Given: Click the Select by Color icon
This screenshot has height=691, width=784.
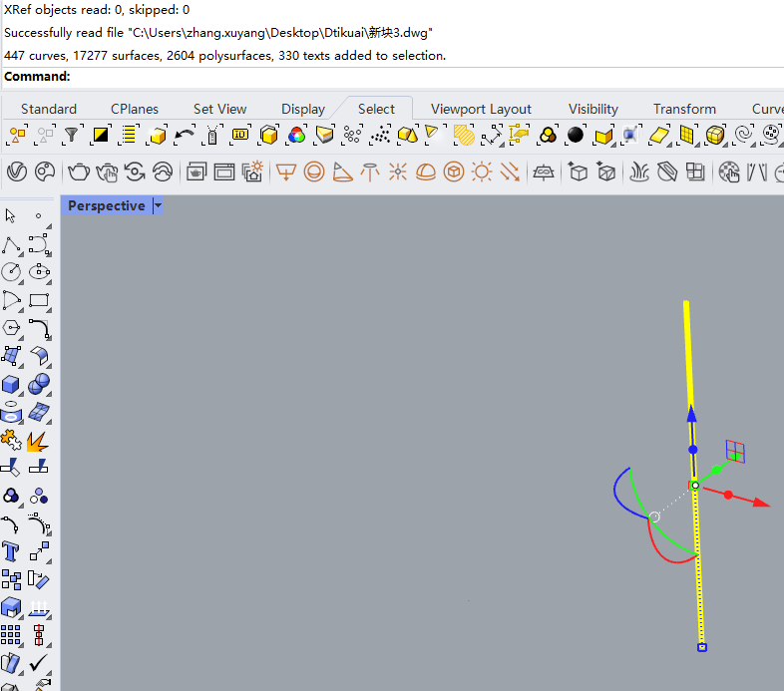Looking at the screenshot, I should [x=296, y=135].
